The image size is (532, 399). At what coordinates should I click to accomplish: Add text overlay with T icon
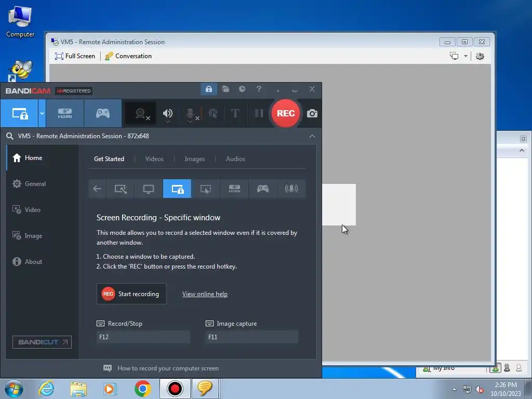coord(235,113)
